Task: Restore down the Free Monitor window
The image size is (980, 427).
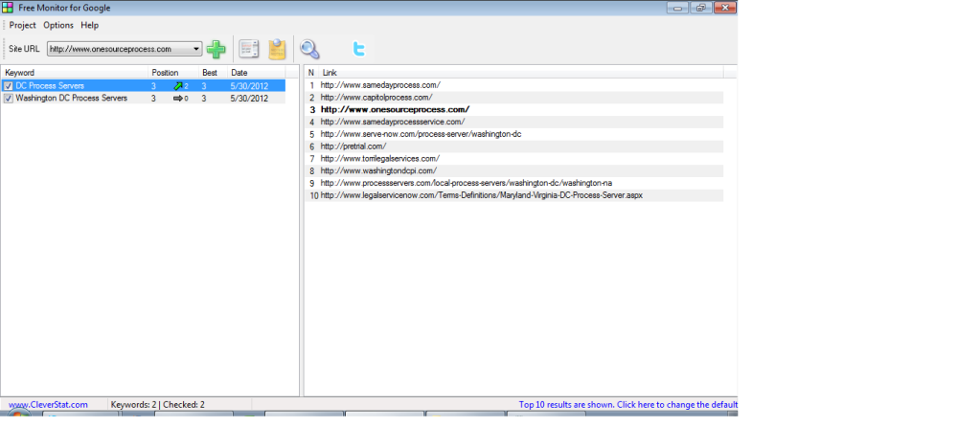Action: click(x=700, y=8)
